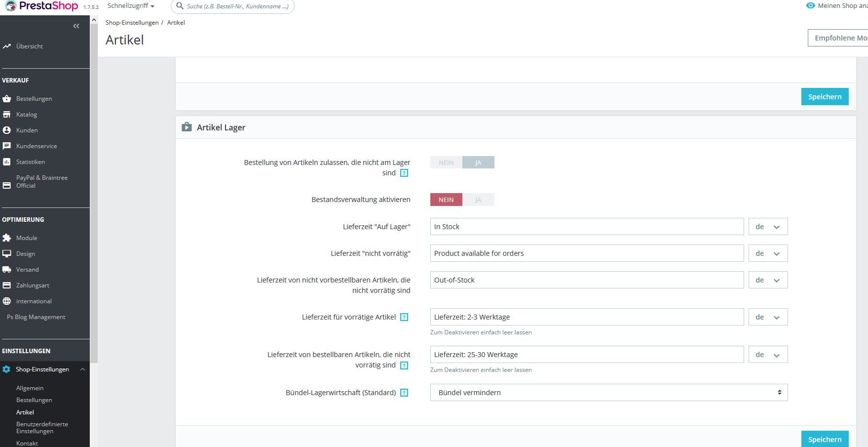Open language dropdown beside 2-3 Werktage field

pos(768,317)
